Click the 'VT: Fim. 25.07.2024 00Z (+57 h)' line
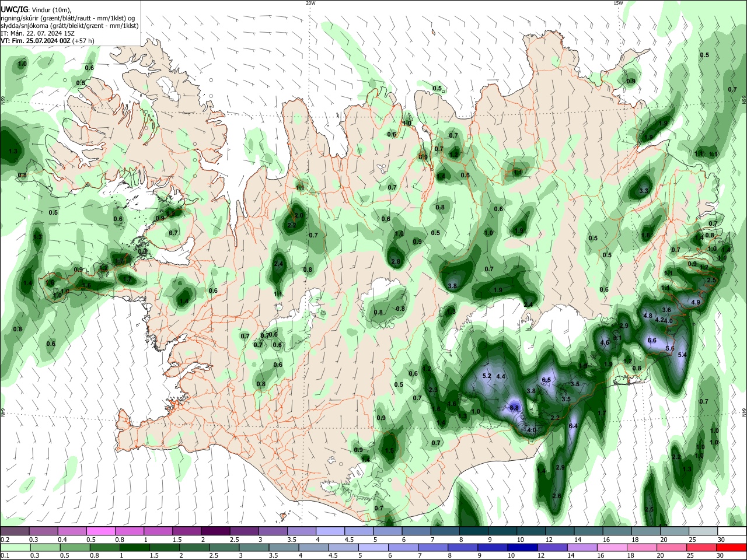The height and width of the screenshot is (560, 747). point(47,41)
